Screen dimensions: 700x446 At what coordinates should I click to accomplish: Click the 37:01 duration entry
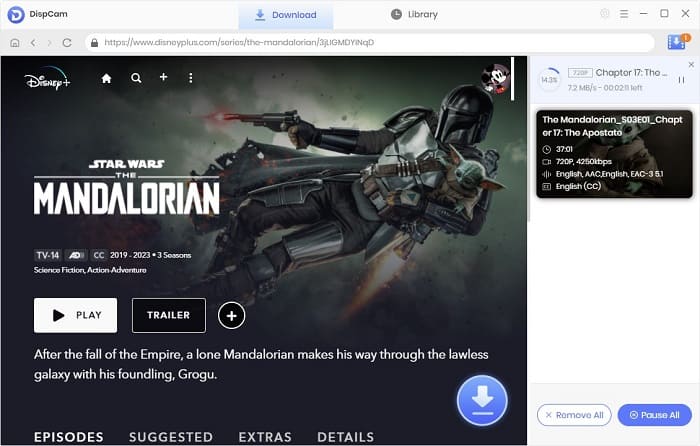click(564, 149)
